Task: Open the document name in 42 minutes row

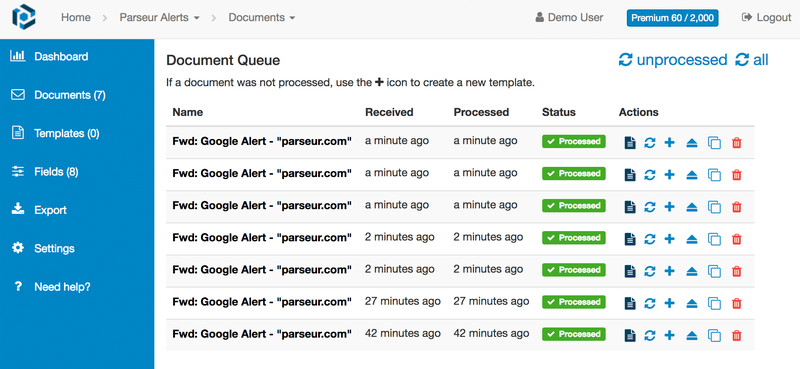Action: (x=262, y=334)
